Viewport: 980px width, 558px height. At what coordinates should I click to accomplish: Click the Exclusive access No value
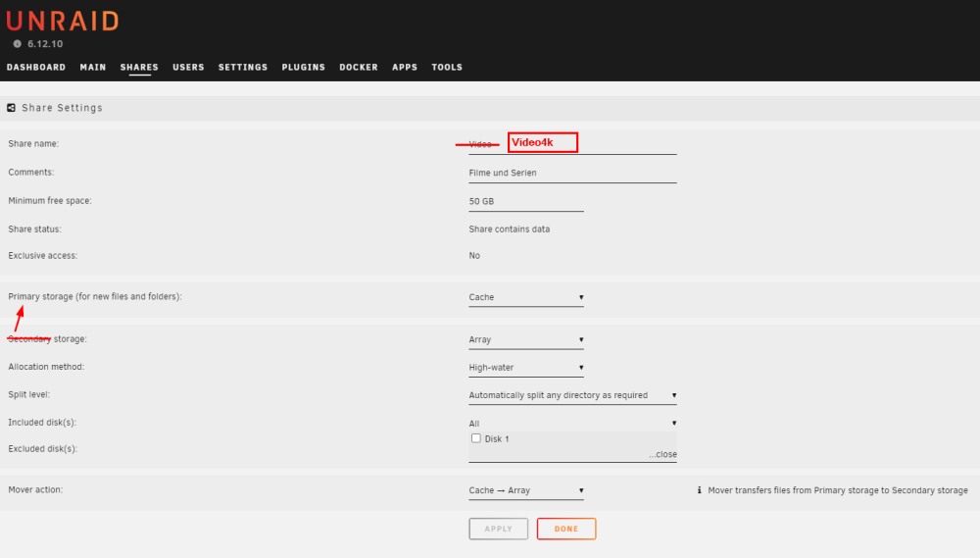[474, 255]
